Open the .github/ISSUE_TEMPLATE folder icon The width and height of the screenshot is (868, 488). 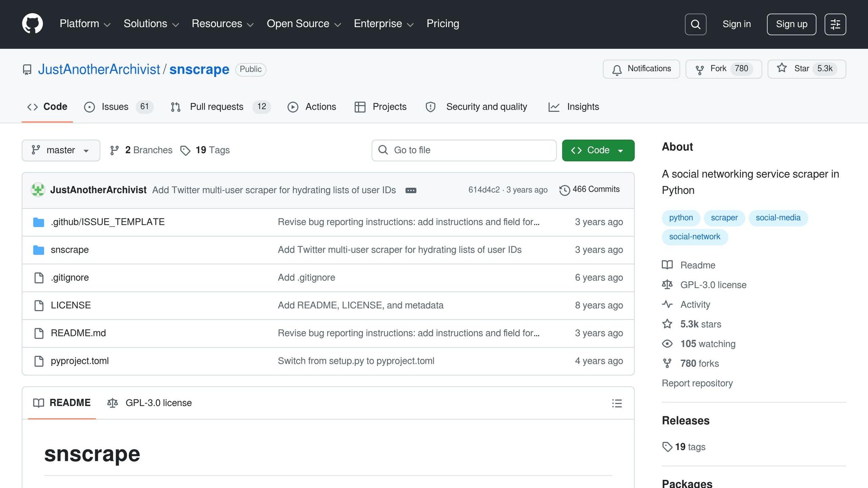click(x=39, y=222)
